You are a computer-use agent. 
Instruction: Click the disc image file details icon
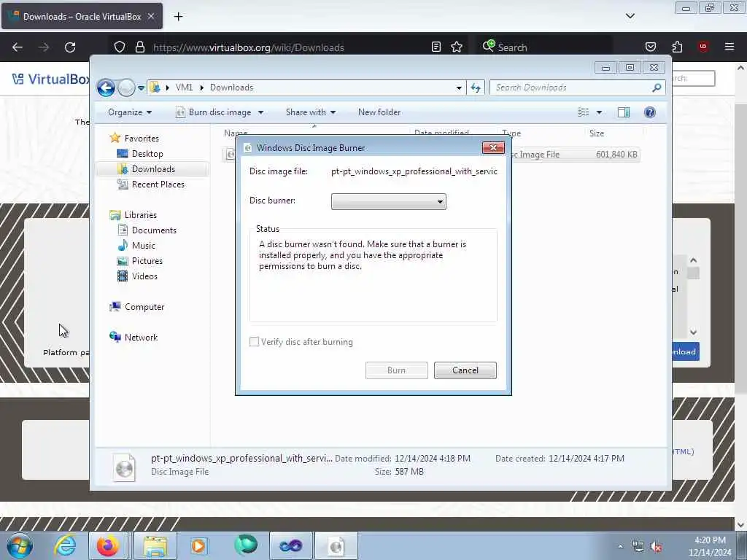click(x=124, y=467)
